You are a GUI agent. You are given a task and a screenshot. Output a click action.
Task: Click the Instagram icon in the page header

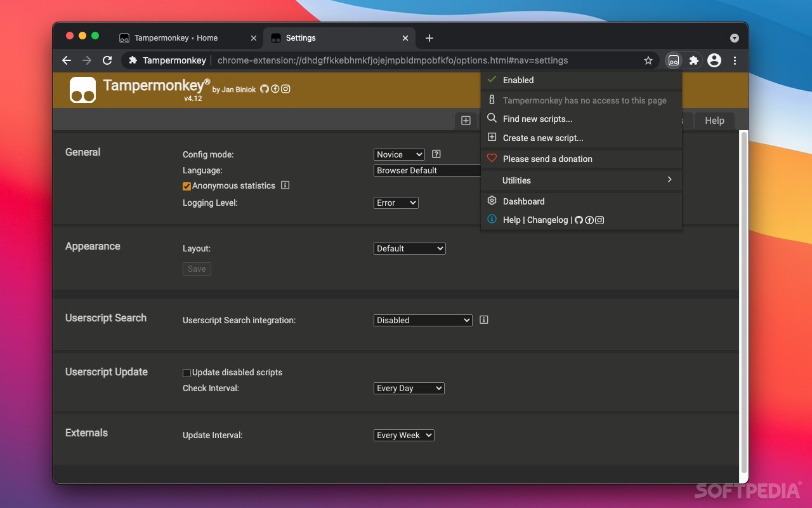pyautogui.click(x=285, y=89)
